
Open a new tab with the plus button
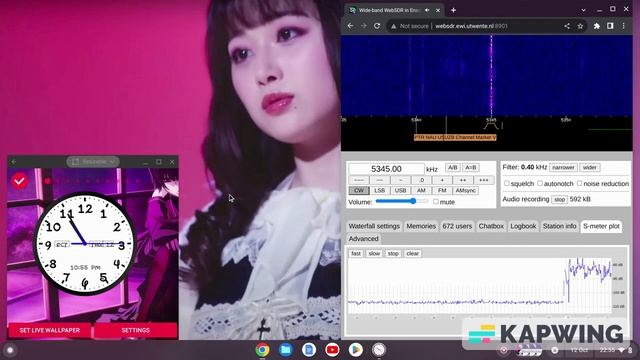tap(453, 10)
